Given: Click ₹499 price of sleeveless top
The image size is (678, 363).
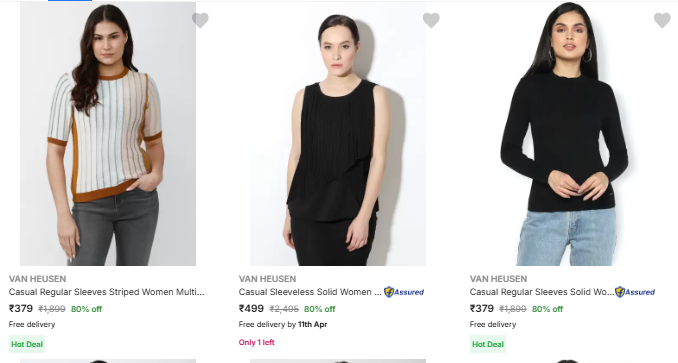Looking at the screenshot, I should pos(251,309).
